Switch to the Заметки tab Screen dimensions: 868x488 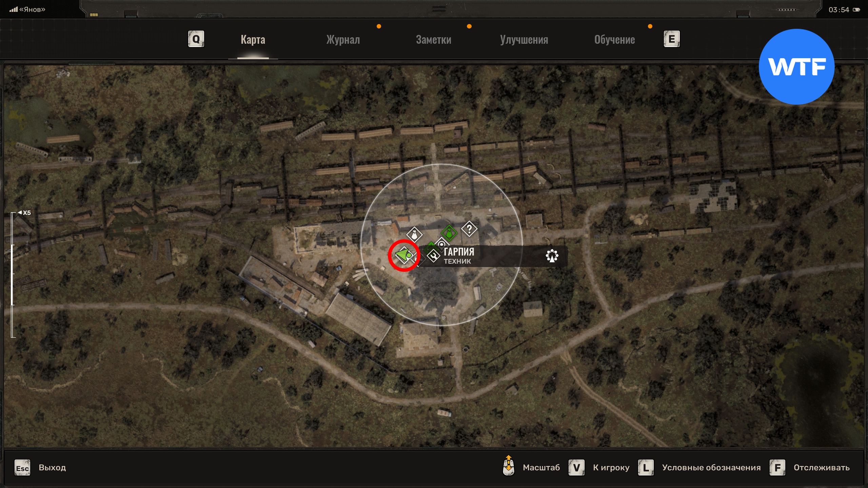click(433, 40)
